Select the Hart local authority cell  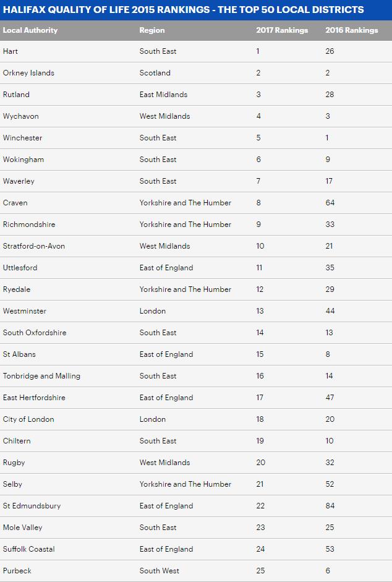[11, 51]
